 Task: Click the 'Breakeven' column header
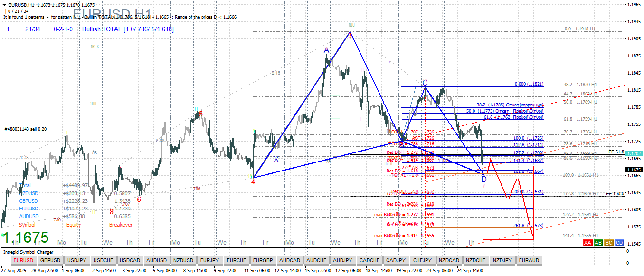click(121, 225)
